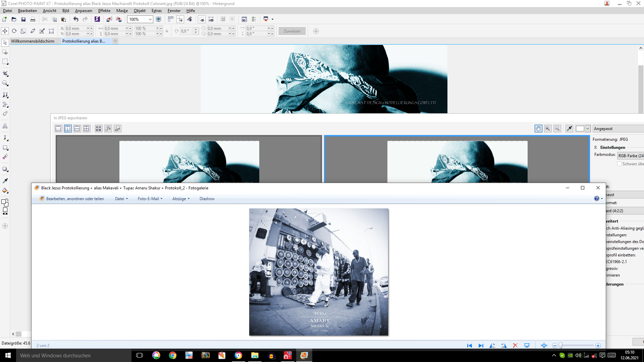Delete the photo with the red X icon
This screenshot has width=644, height=362.
click(x=516, y=346)
